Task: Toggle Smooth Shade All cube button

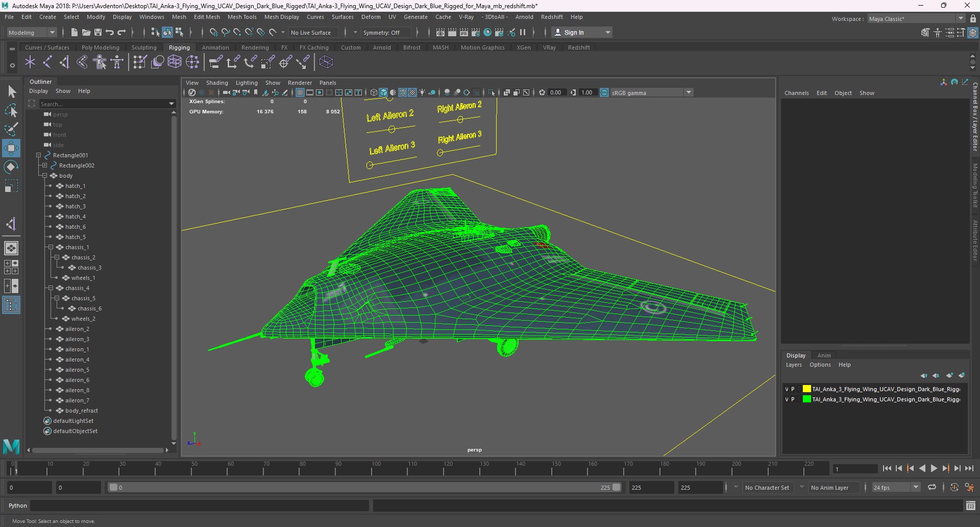Action: (x=383, y=92)
